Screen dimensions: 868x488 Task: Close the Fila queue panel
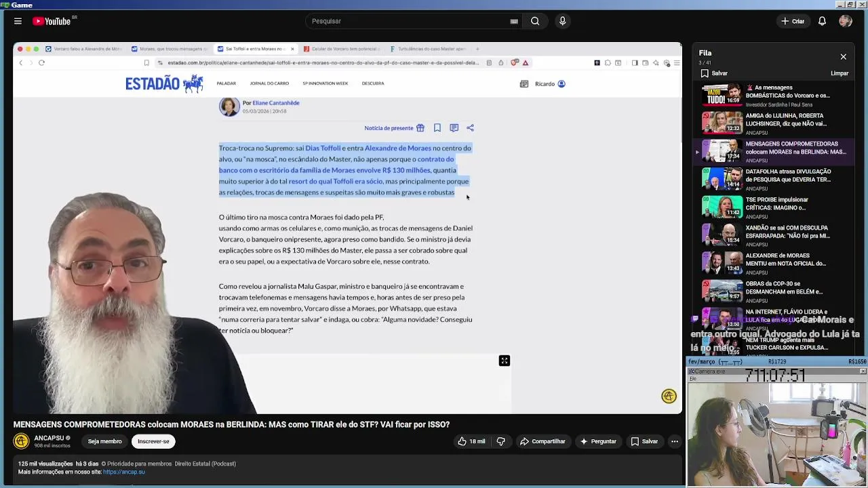(x=843, y=57)
